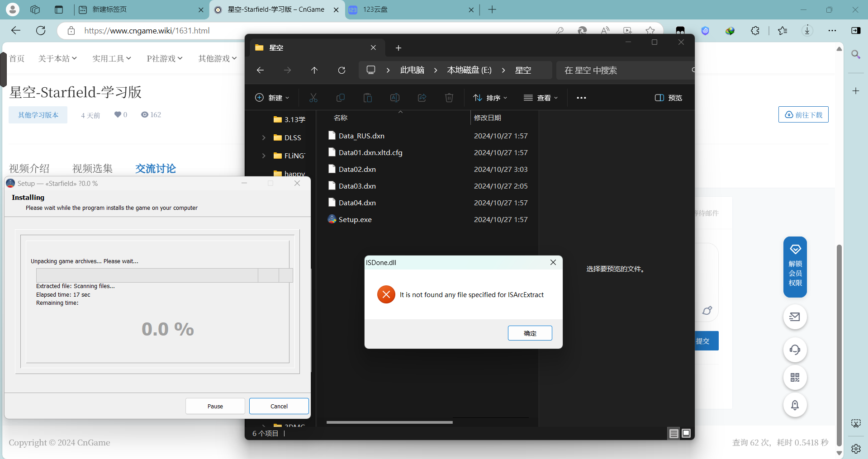Open the view options dropdown

[541, 98]
